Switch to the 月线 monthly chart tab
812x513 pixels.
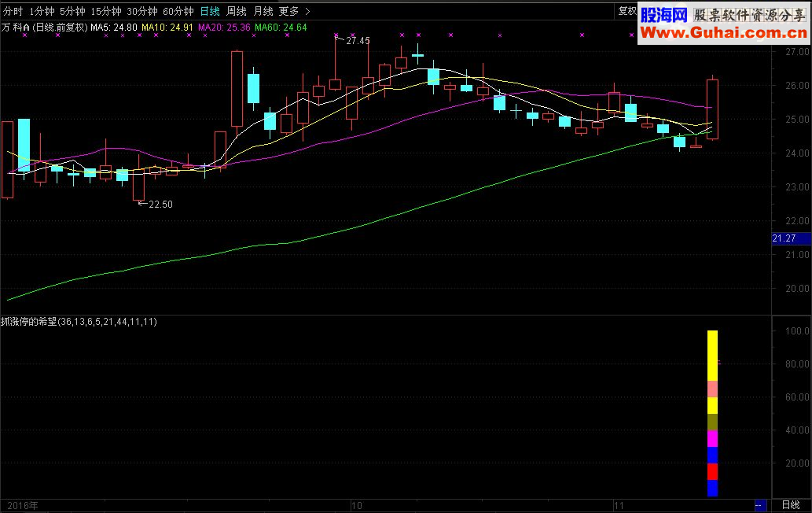[x=263, y=11]
